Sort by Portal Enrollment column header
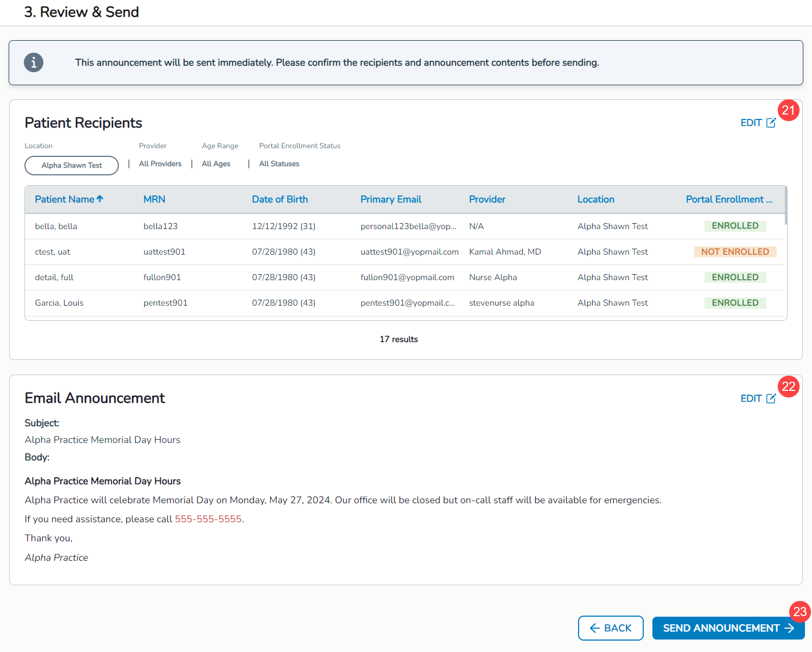Screen dimensions: 812x652 tap(728, 199)
